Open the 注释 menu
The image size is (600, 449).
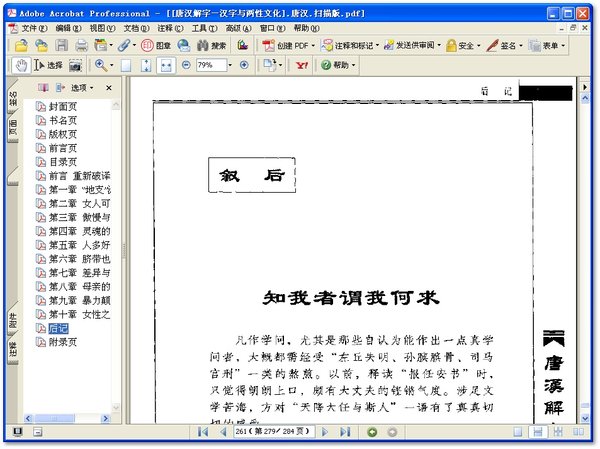point(170,28)
